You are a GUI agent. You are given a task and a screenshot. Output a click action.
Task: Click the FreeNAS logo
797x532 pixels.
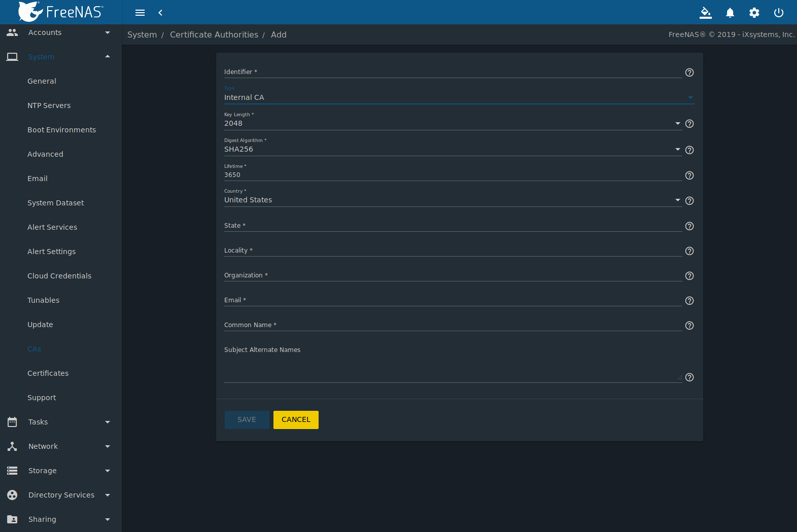(60, 12)
